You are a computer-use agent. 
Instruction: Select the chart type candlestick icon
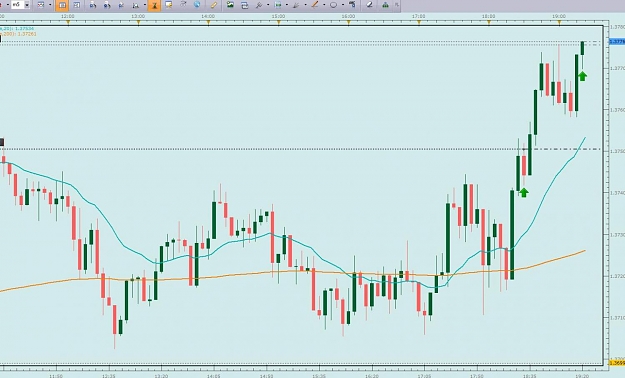[41, 5]
